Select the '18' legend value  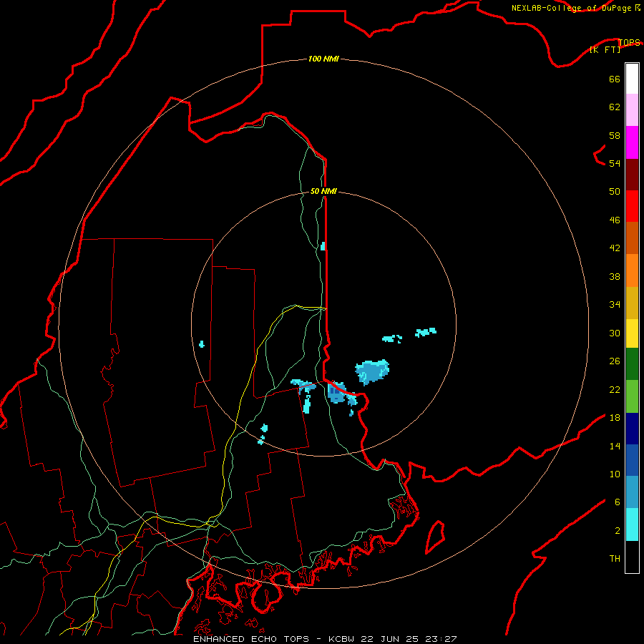(615, 418)
